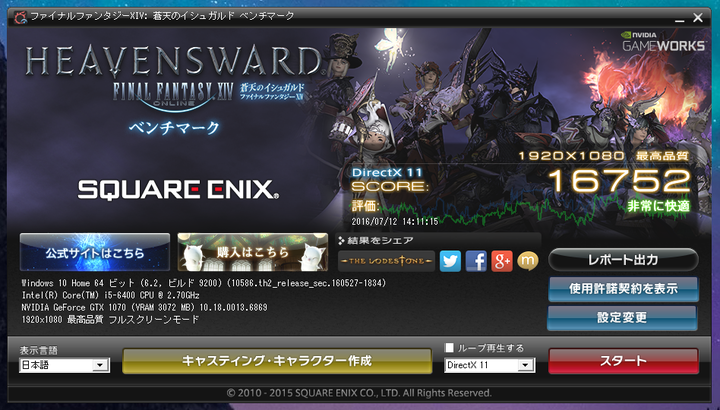
Task: Minimize the benchmark window
Action: 679,18
